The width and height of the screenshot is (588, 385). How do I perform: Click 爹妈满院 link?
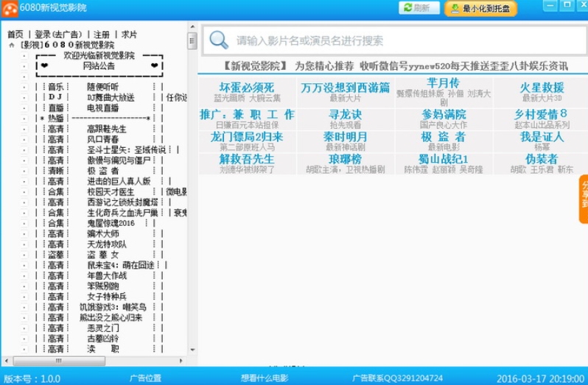pos(444,115)
